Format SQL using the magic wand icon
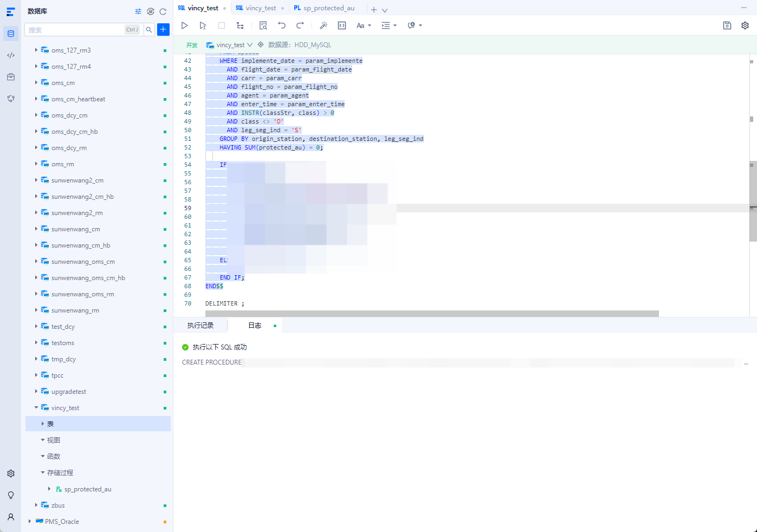 (323, 25)
